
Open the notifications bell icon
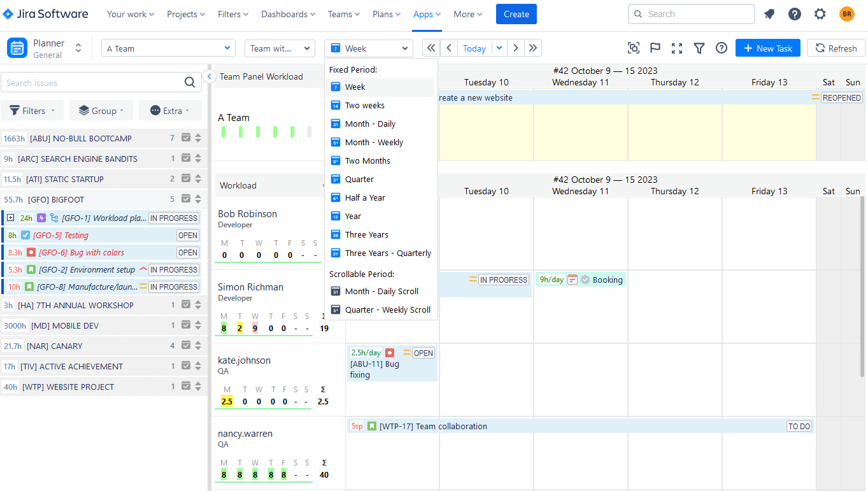(x=769, y=14)
